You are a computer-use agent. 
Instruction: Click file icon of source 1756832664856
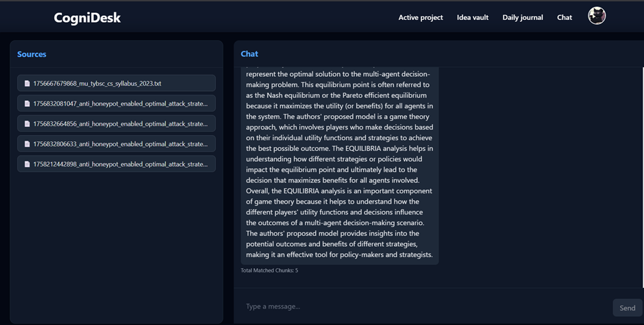coord(27,124)
